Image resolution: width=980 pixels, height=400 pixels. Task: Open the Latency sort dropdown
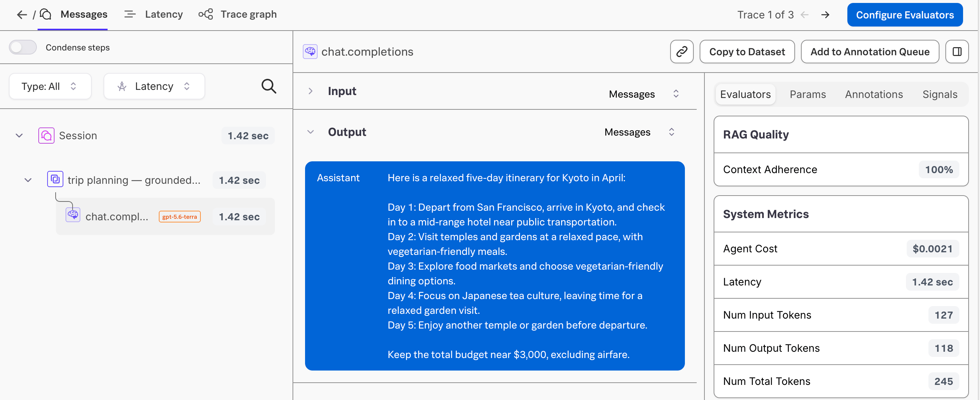pos(154,86)
